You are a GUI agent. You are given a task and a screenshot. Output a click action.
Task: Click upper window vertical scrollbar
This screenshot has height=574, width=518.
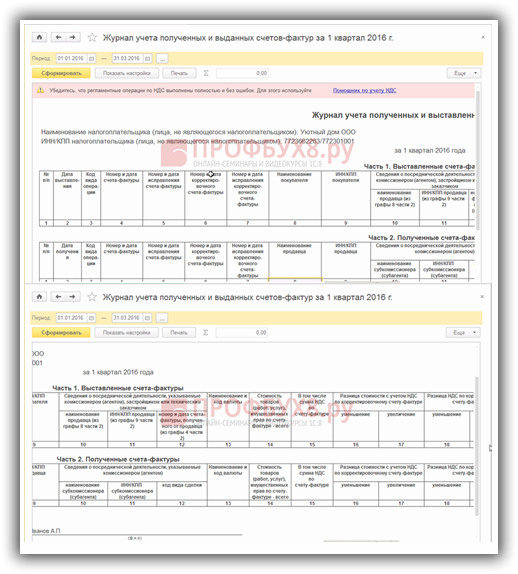[477, 161]
